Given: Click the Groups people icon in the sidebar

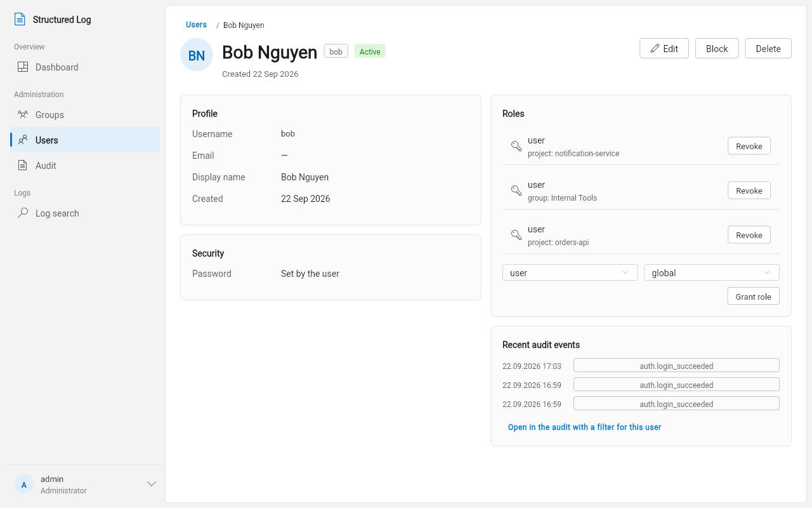Looking at the screenshot, I should click(x=23, y=115).
